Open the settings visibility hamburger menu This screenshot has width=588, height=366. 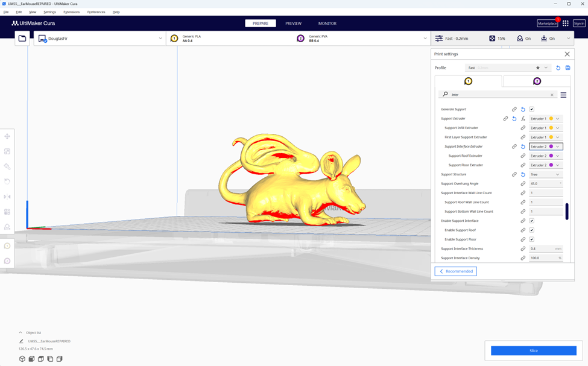pos(563,95)
